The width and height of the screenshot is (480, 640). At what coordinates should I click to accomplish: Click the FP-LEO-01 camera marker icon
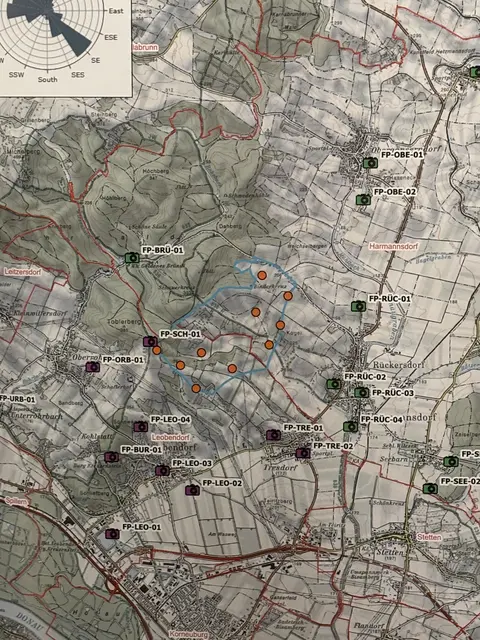pyautogui.click(x=112, y=533)
